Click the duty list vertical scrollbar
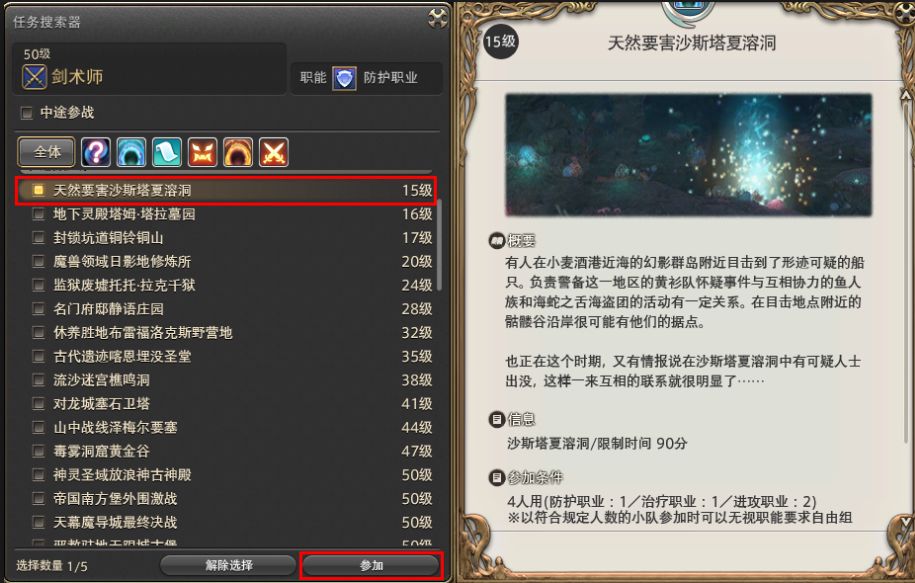Image resolution: width=915 pixels, height=583 pixels. tap(439, 245)
